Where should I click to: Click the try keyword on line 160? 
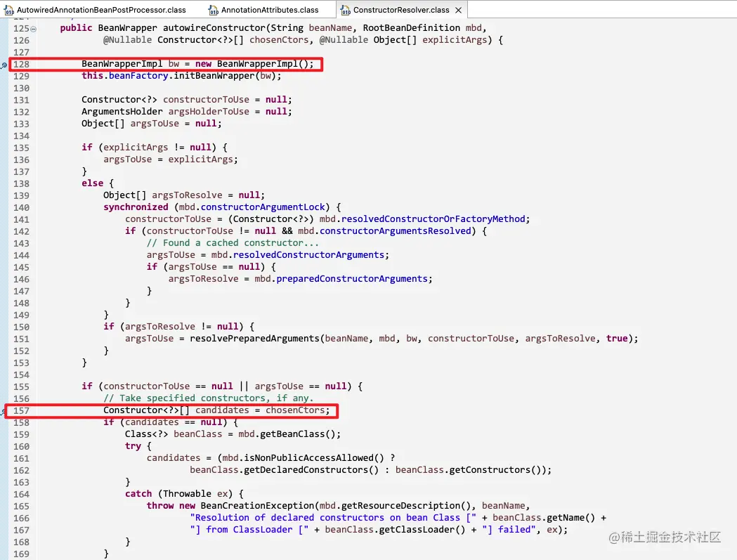coord(133,445)
